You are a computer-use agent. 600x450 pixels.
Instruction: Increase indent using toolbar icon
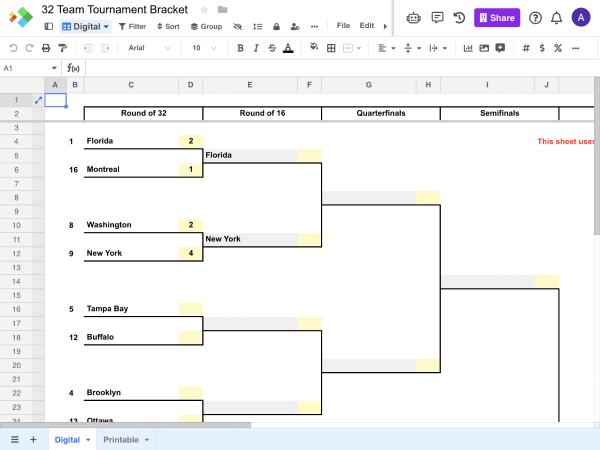coord(105,48)
